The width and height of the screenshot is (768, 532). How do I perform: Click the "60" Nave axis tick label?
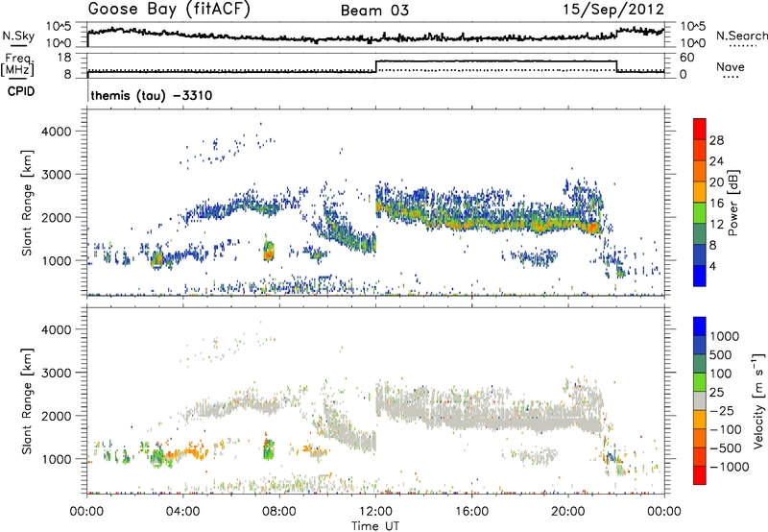(687, 58)
